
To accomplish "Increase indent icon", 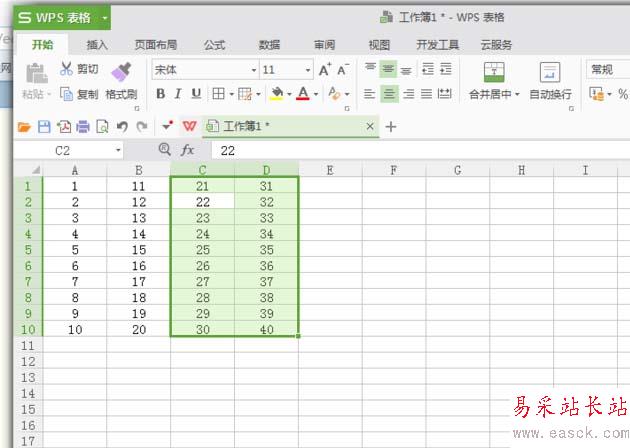I will [446, 69].
